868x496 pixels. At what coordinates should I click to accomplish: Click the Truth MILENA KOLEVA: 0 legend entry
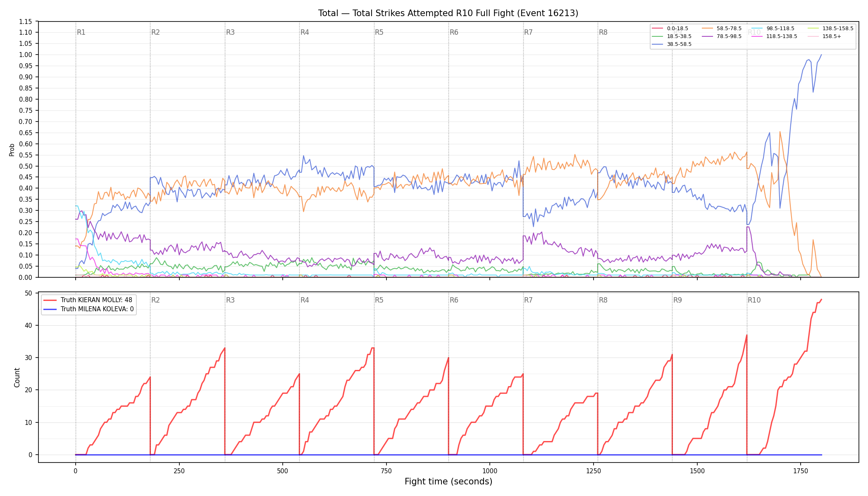[89, 309]
